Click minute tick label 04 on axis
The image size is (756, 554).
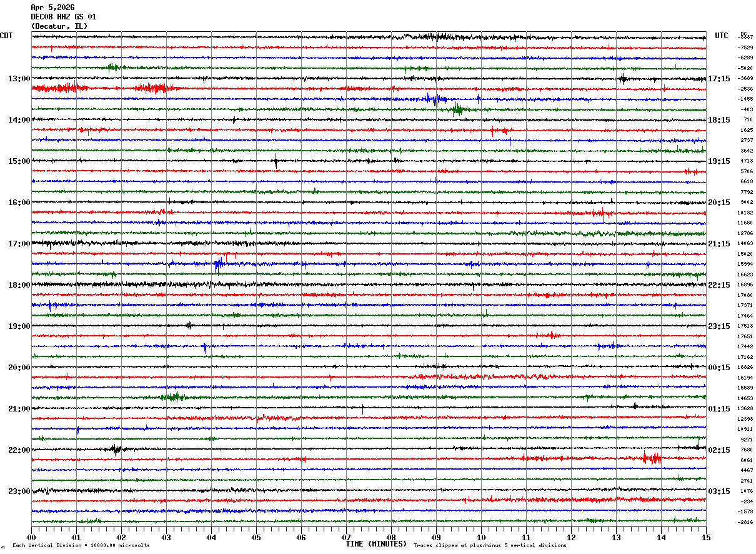[211, 537]
